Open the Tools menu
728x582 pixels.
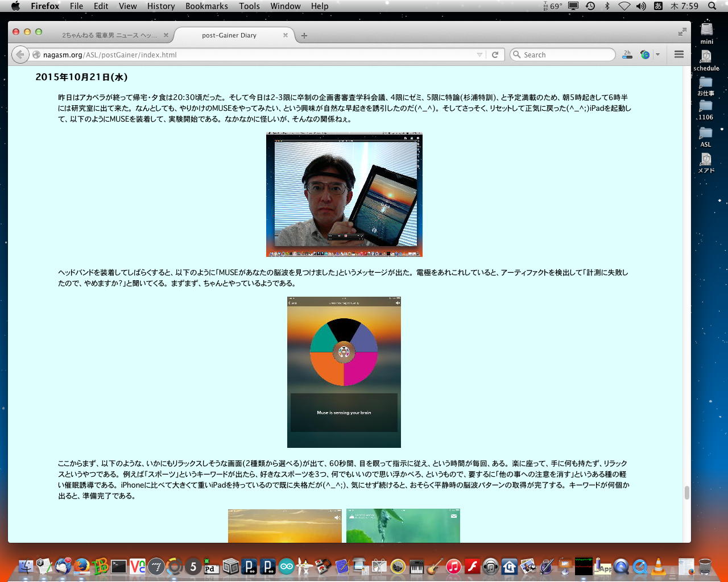(x=249, y=6)
